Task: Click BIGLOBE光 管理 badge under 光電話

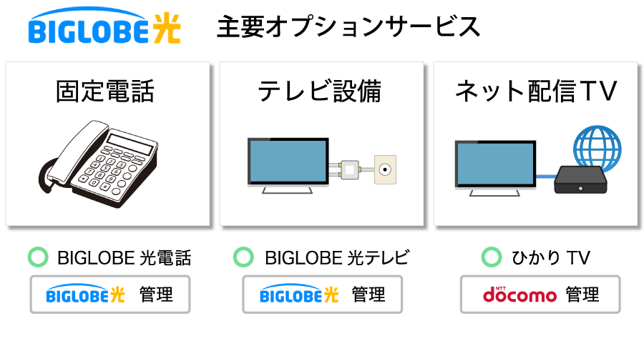Action: (x=110, y=294)
